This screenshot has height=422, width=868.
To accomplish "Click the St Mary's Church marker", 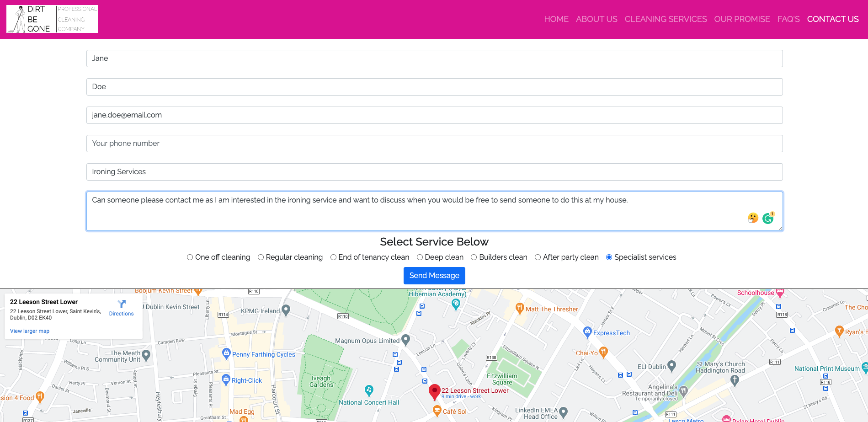I will click(x=735, y=380).
